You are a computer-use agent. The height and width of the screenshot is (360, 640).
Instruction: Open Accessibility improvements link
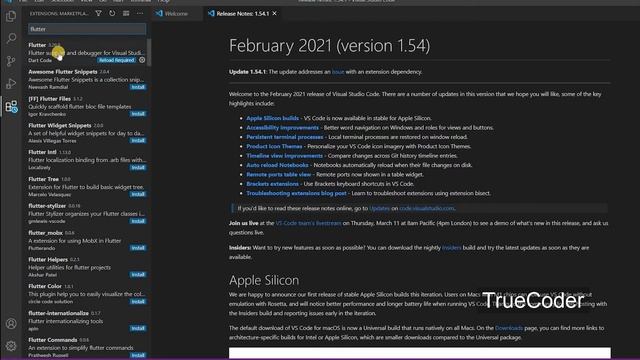282,128
